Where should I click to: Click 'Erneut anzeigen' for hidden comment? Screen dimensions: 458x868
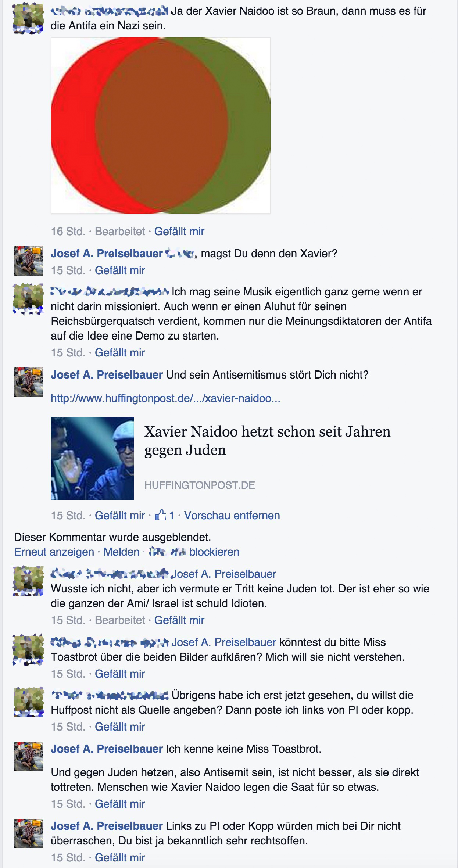(x=54, y=552)
